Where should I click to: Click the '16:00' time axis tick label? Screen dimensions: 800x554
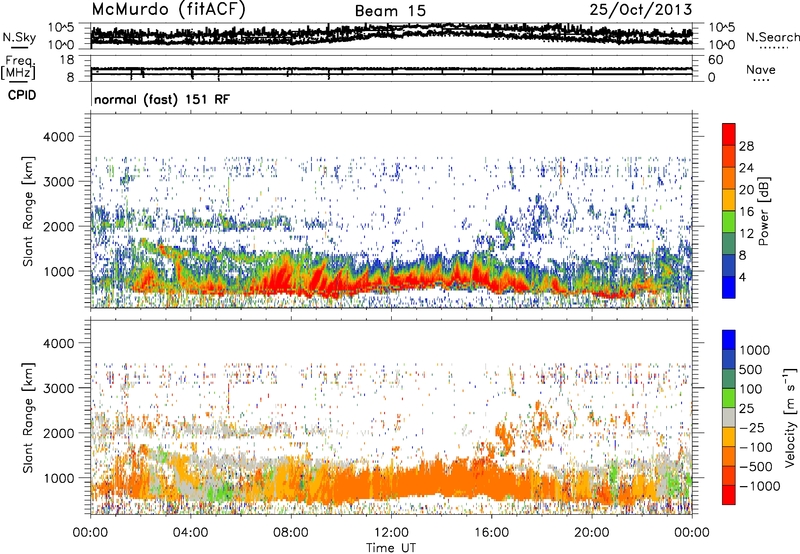491,533
